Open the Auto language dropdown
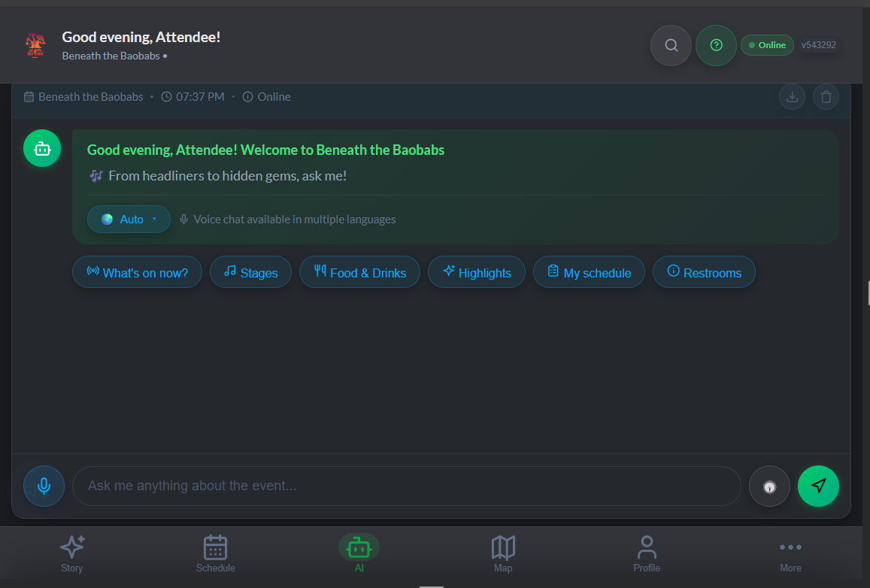The image size is (870, 588). (129, 219)
